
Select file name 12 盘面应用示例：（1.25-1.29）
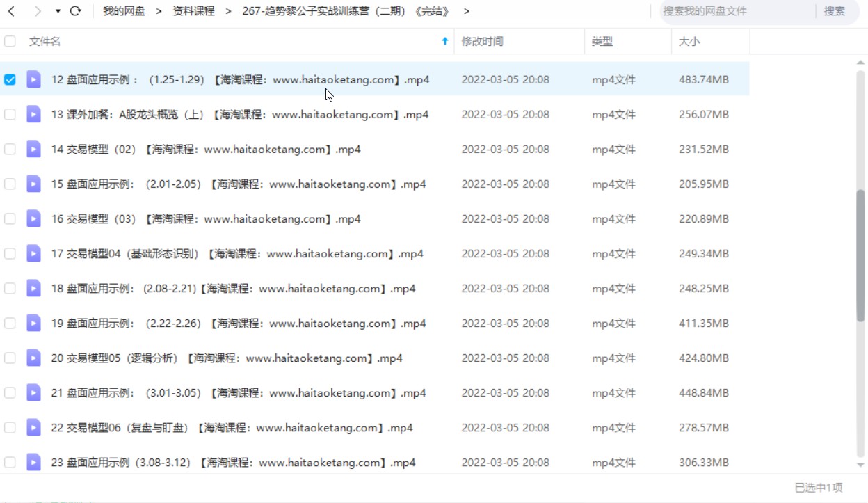pyautogui.click(x=240, y=79)
